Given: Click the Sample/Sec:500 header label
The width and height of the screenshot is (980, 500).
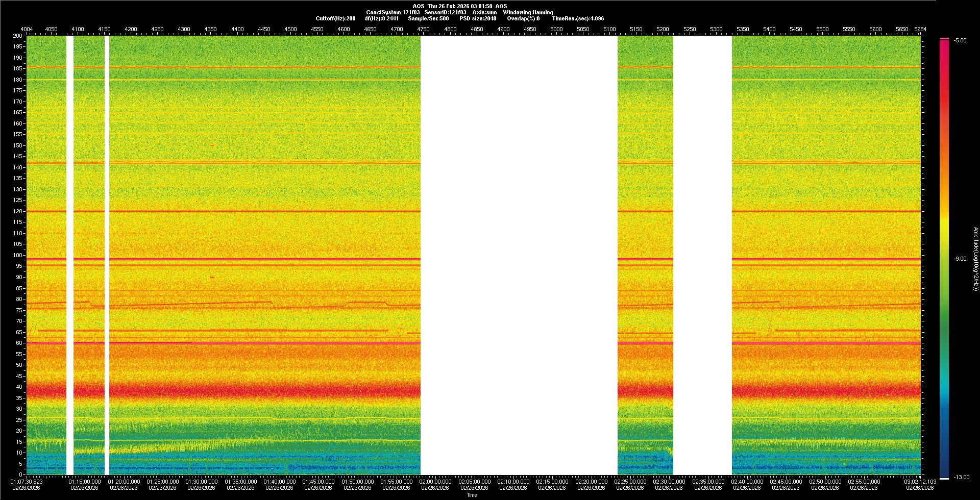Looking at the screenshot, I should tap(428, 18).
